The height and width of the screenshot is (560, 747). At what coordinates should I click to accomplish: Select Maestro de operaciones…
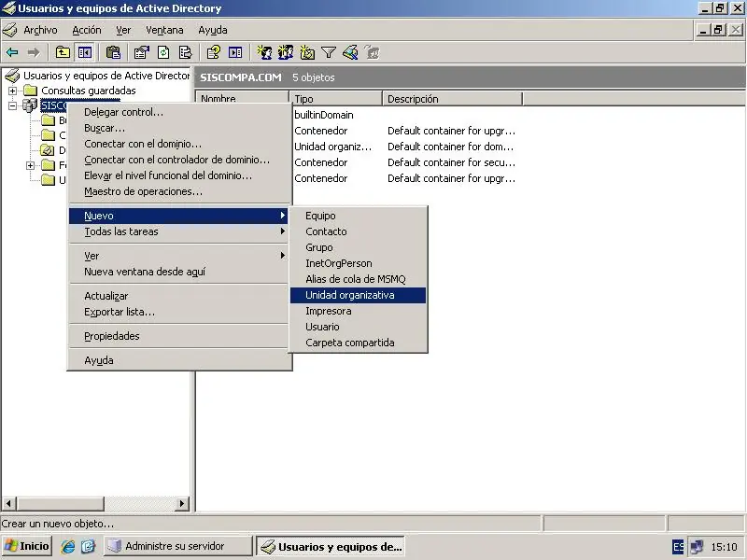[178, 191]
